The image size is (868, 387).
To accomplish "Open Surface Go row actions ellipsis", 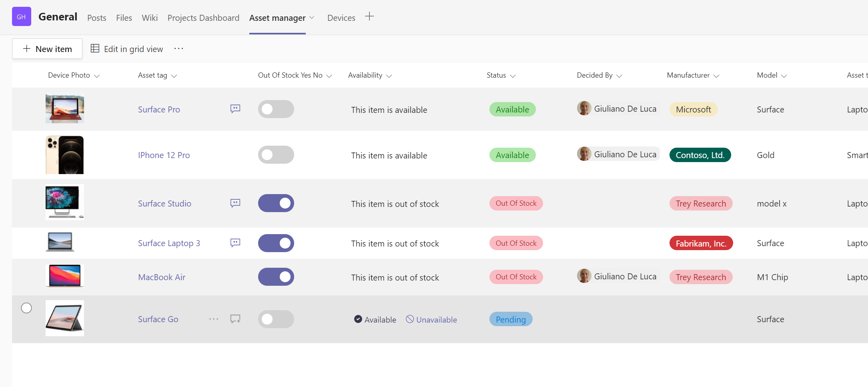I will 214,319.
